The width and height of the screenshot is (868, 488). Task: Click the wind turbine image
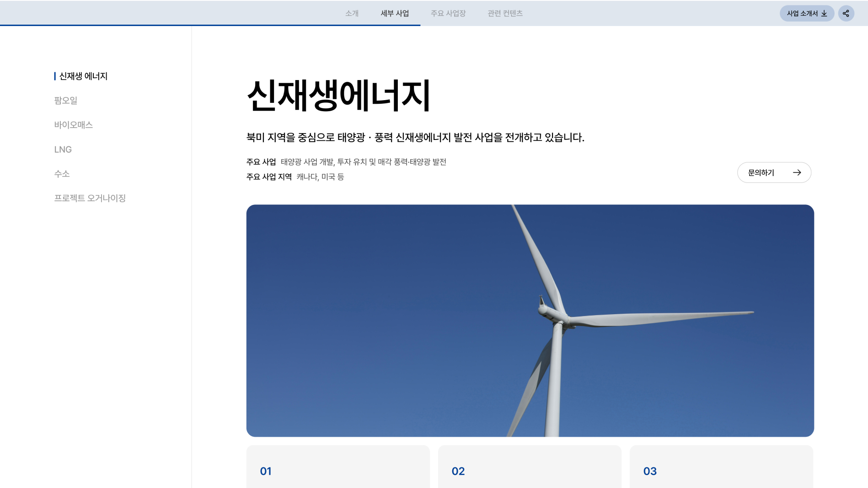530,321
